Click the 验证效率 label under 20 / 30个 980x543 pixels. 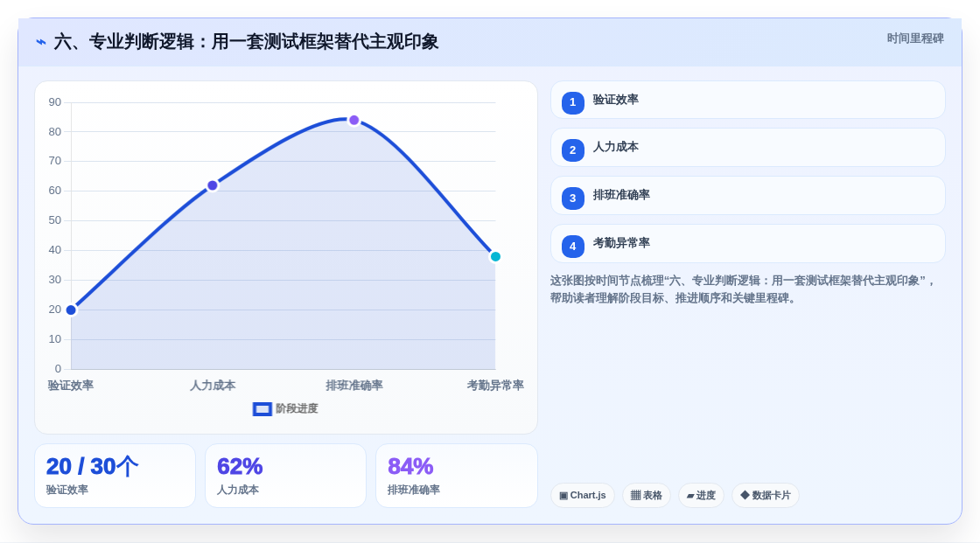click(x=66, y=490)
